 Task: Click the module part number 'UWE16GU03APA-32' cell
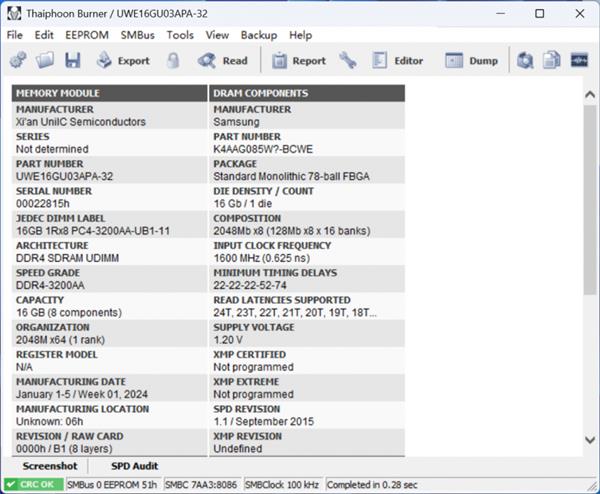click(65, 176)
